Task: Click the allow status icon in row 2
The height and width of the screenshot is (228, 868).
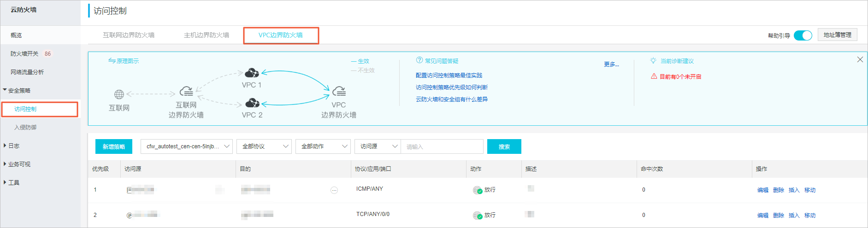Action: click(x=477, y=215)
